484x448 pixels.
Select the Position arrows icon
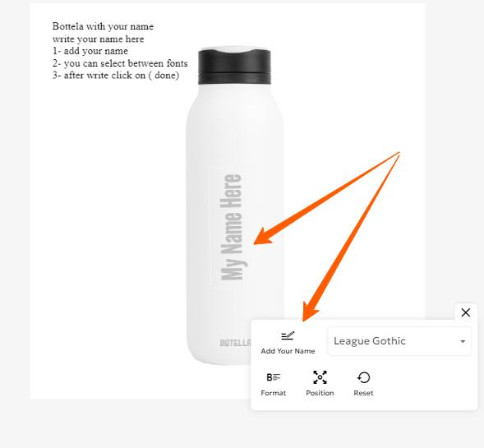point(320,377)
